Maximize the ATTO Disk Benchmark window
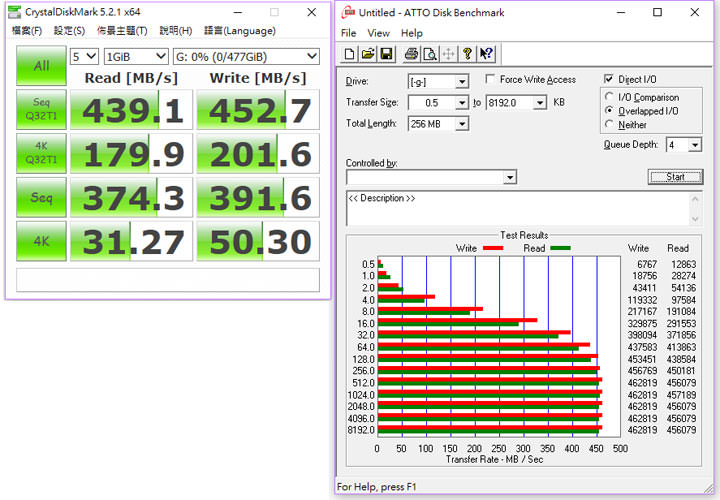This screenshot has width=720, height=500. pyautogui.click(x=658, y=12)
